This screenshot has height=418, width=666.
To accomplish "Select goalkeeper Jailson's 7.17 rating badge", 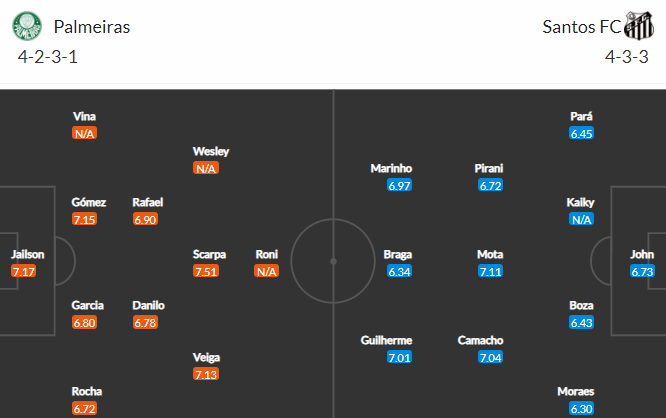I will coord(23,271).
